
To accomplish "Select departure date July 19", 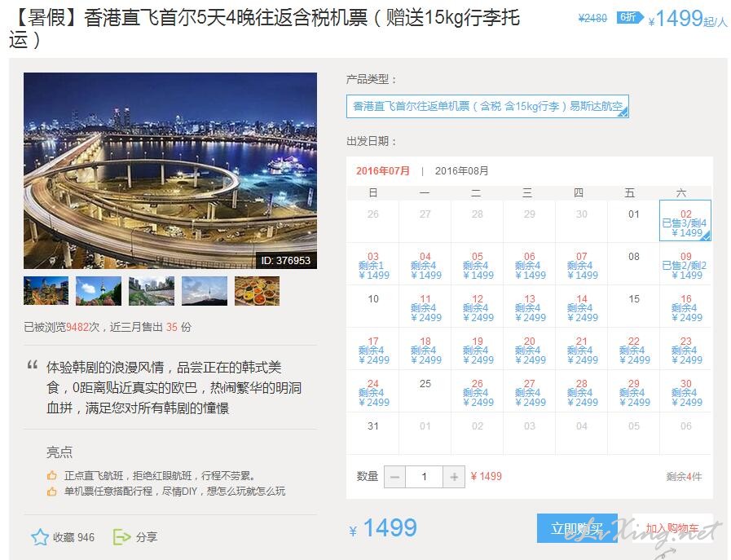I will coord(478,349).
